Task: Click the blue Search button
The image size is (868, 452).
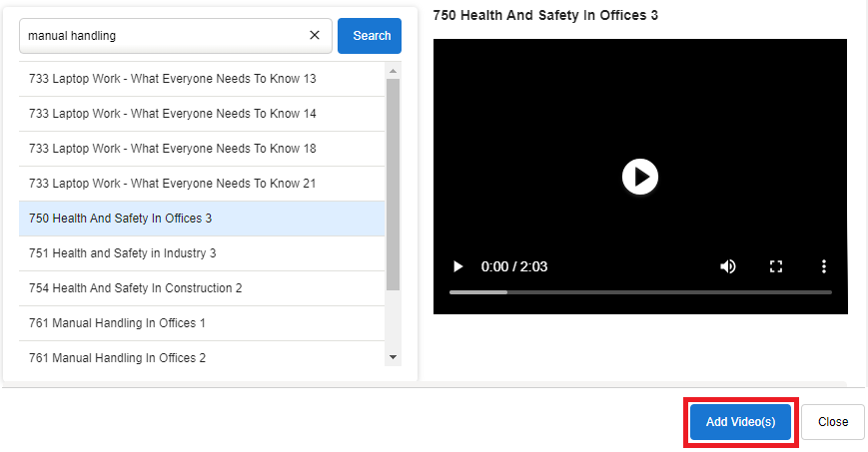Action: tap(371, 36)
